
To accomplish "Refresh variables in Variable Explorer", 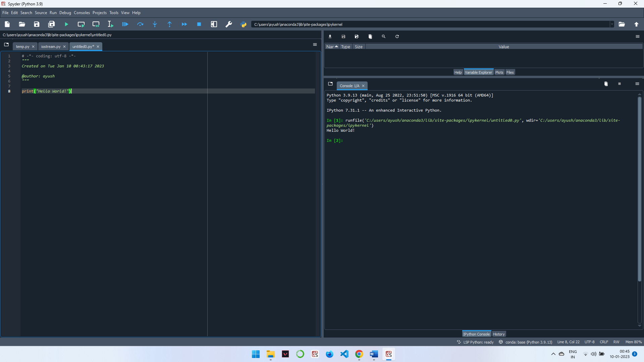I will [x=397, y=37].
